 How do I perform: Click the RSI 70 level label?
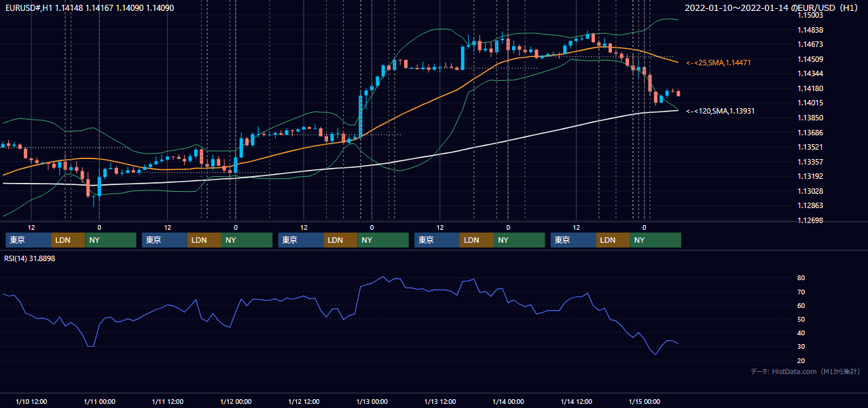(x=801, y=292)
